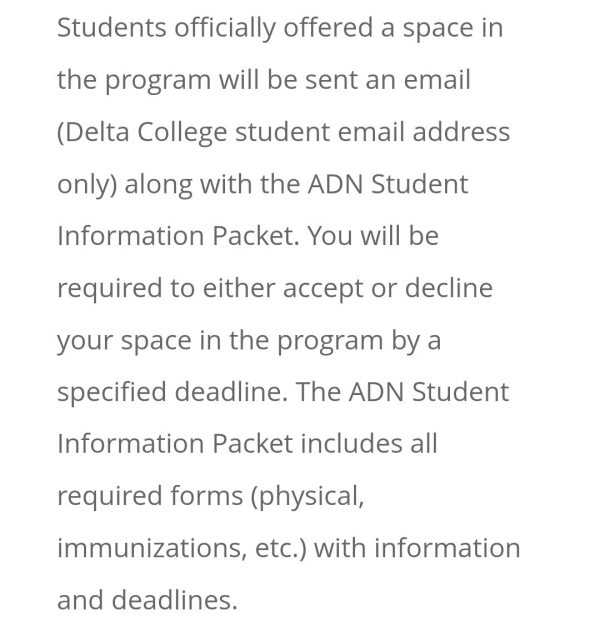Click the first "ADN Student" mention

(388, 184)
